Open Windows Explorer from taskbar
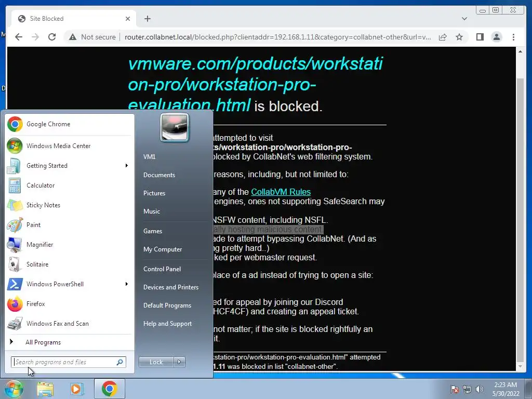The image size is (532, 399). (45, 389)
